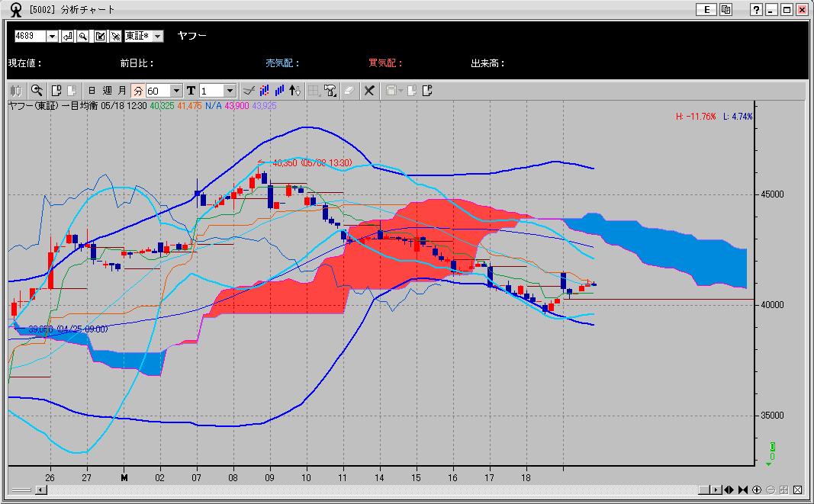Click the stock search magnifier beside code field
Screen dimensions: 814x504
point(82,37)
